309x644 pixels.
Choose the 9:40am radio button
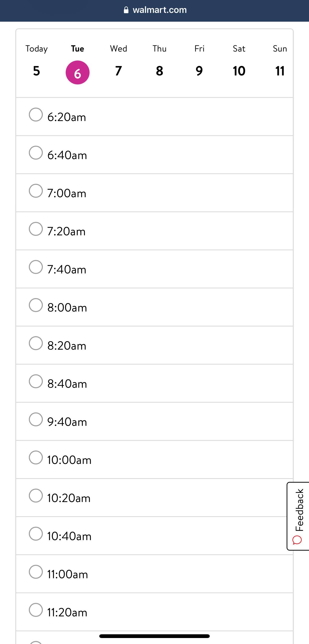coord(36,420)
